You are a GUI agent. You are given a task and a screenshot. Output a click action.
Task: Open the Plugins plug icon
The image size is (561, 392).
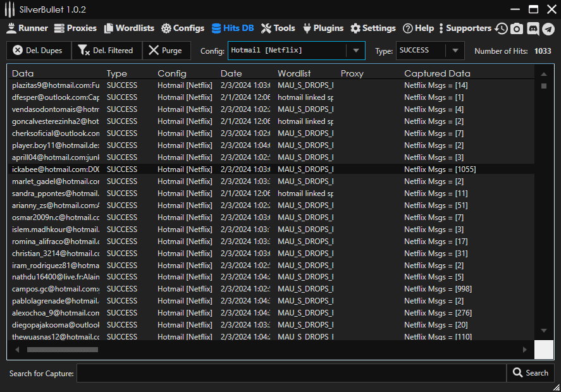307,28
